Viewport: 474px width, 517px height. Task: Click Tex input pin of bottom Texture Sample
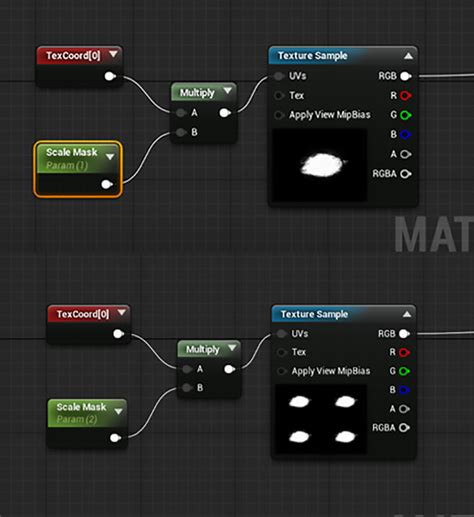[x=282, y=352]
